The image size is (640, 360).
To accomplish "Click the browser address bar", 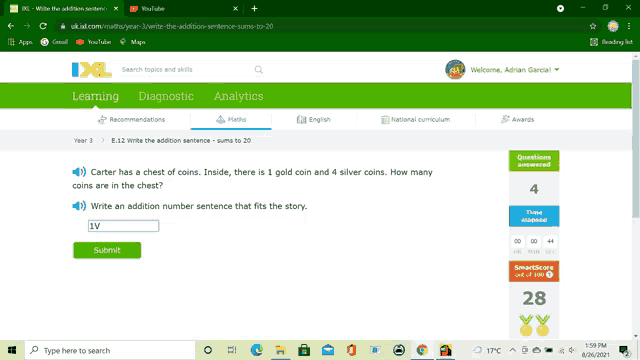I will [322, 26].
